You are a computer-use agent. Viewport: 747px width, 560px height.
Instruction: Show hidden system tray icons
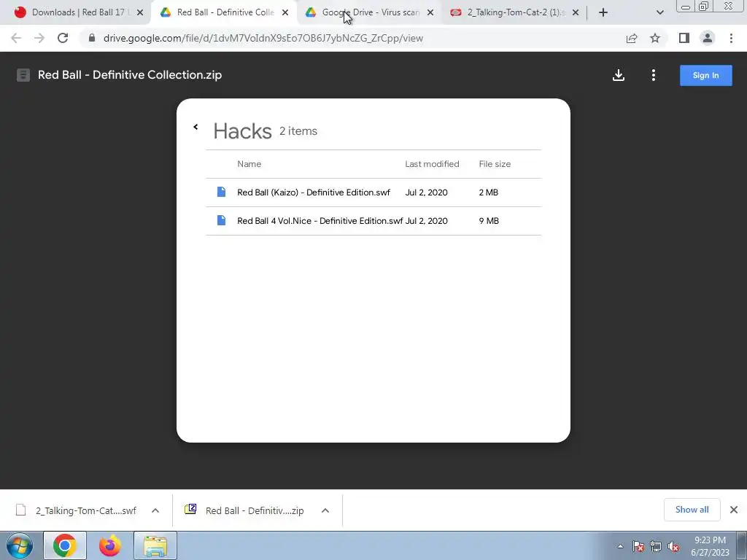[620, 546]
